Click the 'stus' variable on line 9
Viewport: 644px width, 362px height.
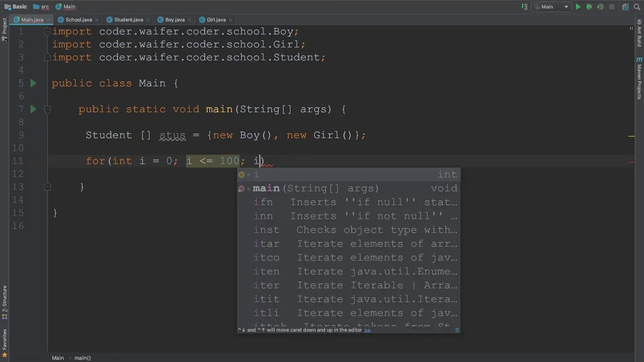tap(173, 135)
